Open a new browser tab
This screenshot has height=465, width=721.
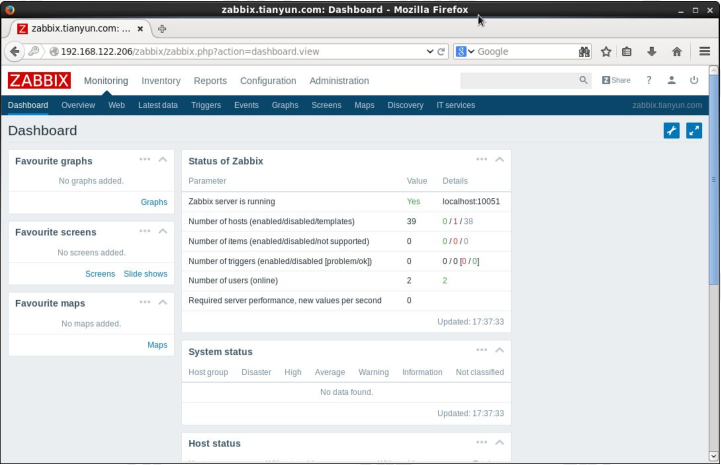pyautogui.click(x=162, y=29)
